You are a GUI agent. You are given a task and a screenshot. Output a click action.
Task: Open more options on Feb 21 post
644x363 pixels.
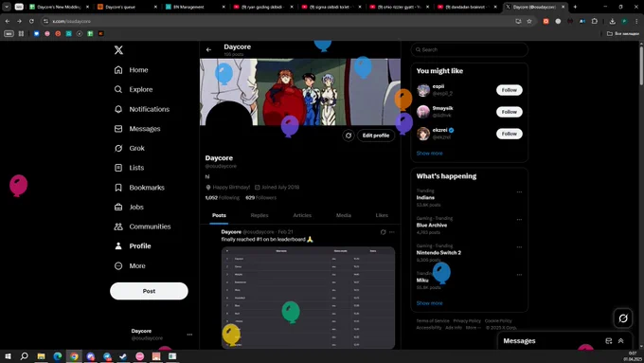coord(392,232)
